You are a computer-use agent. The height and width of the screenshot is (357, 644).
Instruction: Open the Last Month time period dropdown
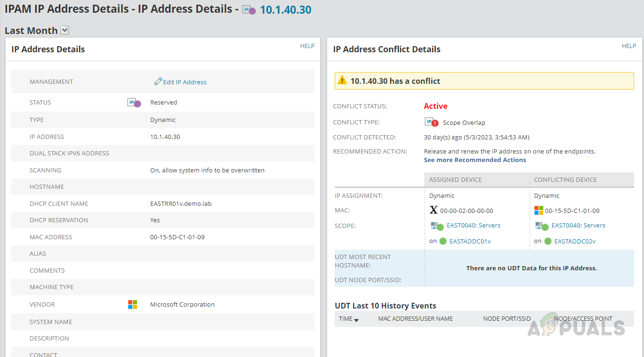(65, 31)
